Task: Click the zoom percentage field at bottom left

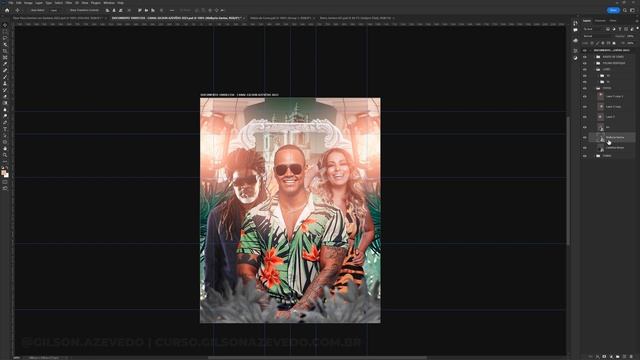Action: tap(17, 358)
